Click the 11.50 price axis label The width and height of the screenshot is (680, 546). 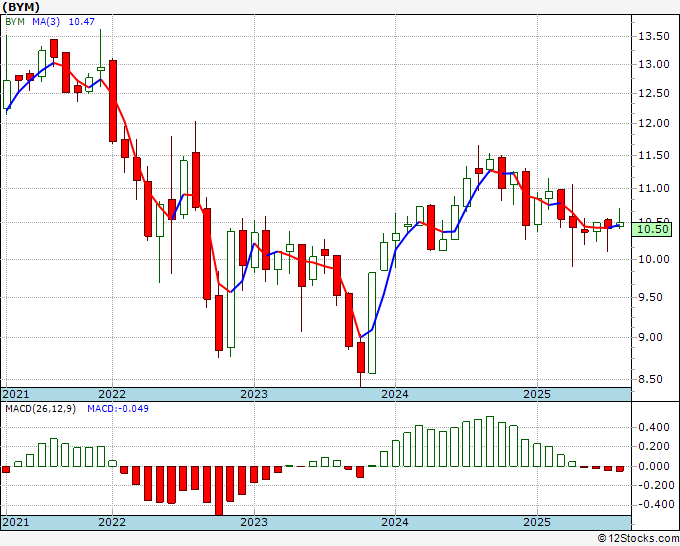pyautogui.click(x=654, y=155)
